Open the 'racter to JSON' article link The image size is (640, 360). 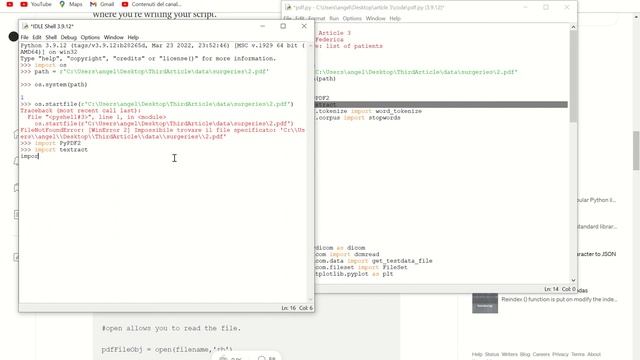[x=596, y=254]
